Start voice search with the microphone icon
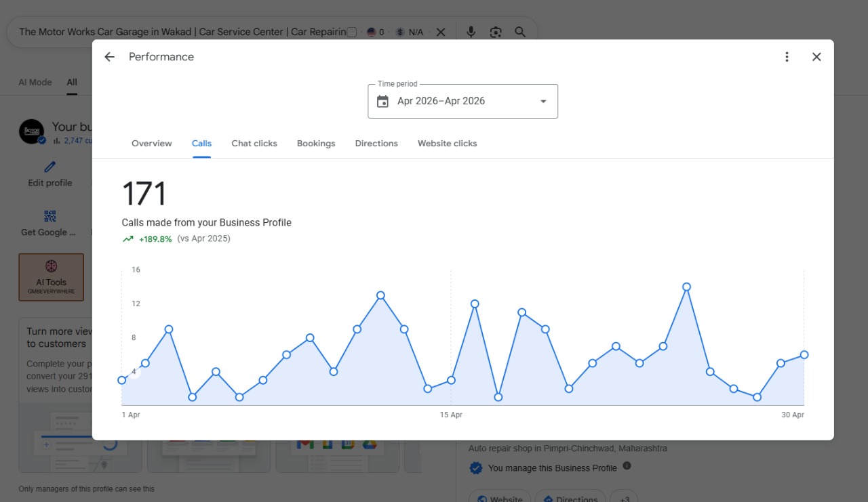This screenshot has height=502, width=868. click(471, 32)
